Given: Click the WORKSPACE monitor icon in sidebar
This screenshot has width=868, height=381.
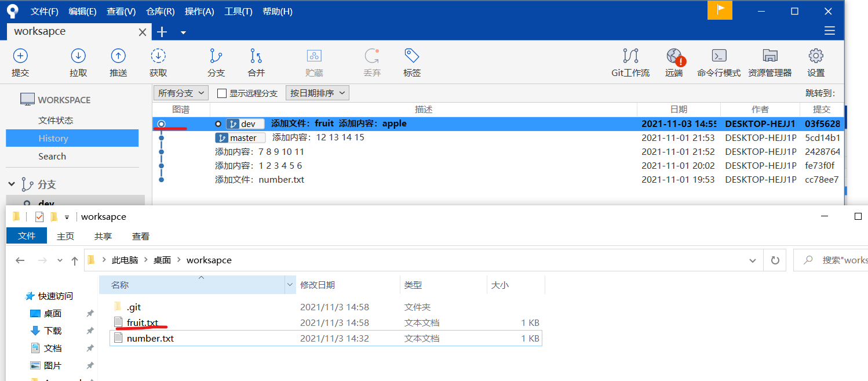Looking at the screenshot, I should coord(27,99).
